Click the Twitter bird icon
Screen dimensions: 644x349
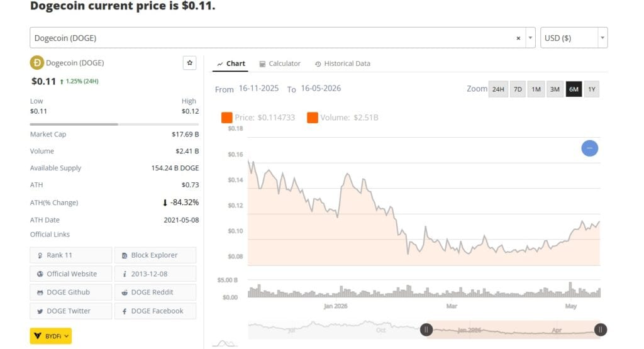pos(40,312)
